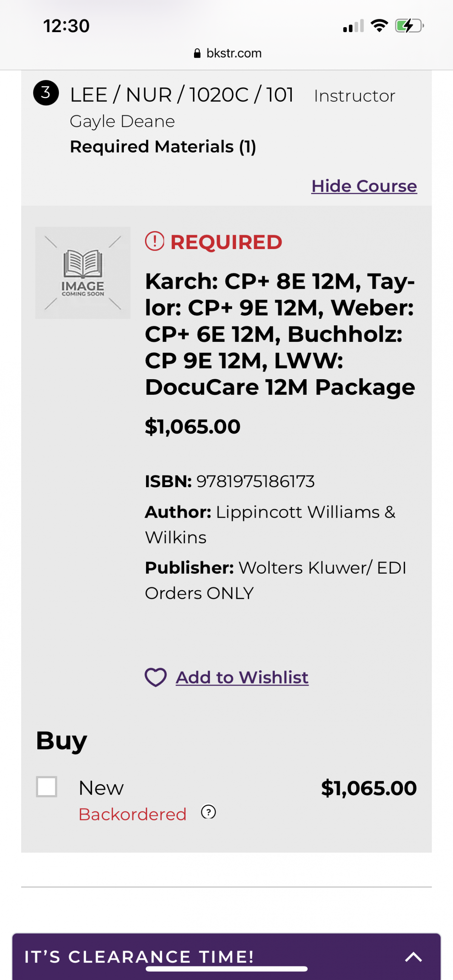Image resolution: width=453 pixels, height=980 pixels.
Task: Tap the Required Materials (1) heading
Action: point(163,147)
